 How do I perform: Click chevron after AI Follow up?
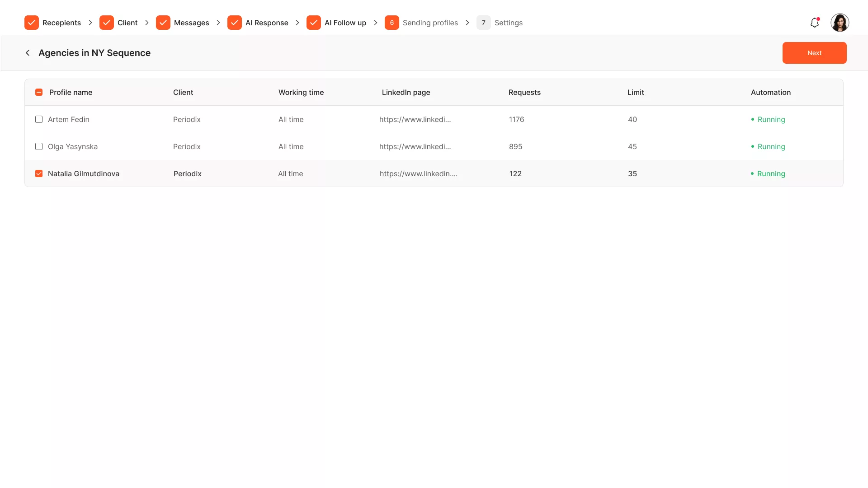[376, 23]
